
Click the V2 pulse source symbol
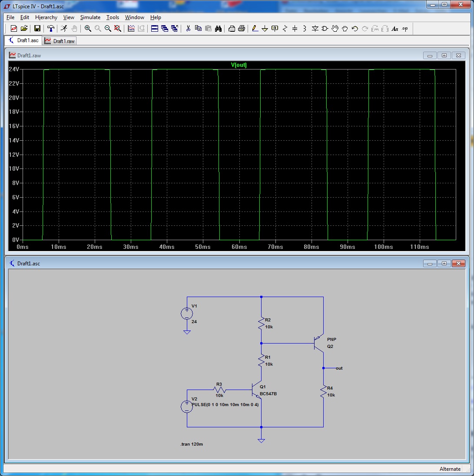(x=187, y=407)
